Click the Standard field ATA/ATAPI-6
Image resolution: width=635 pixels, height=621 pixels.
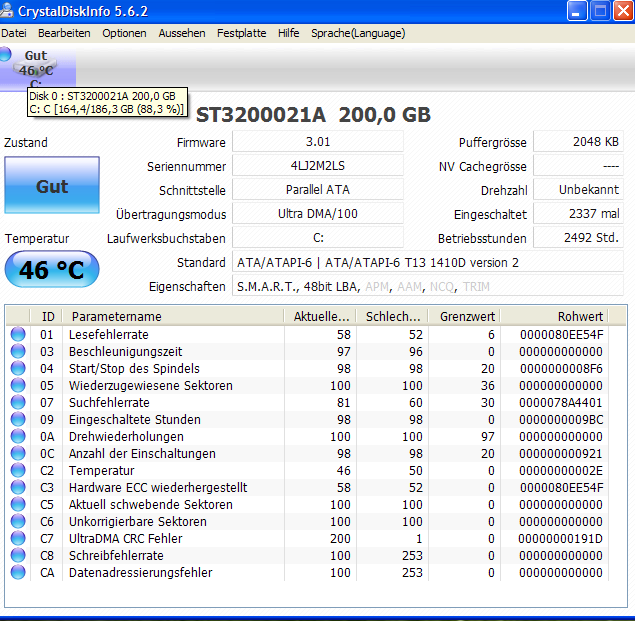point(428,262)
